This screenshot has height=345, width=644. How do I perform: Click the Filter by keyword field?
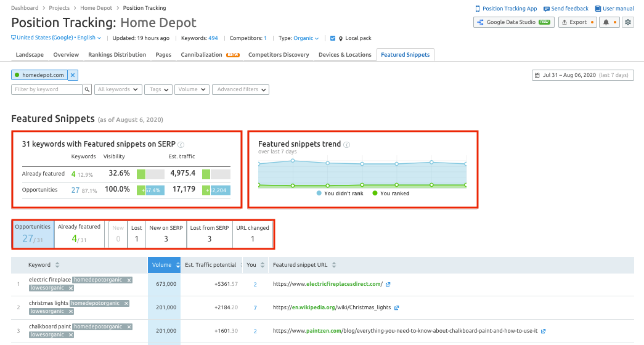pos(47,89)
